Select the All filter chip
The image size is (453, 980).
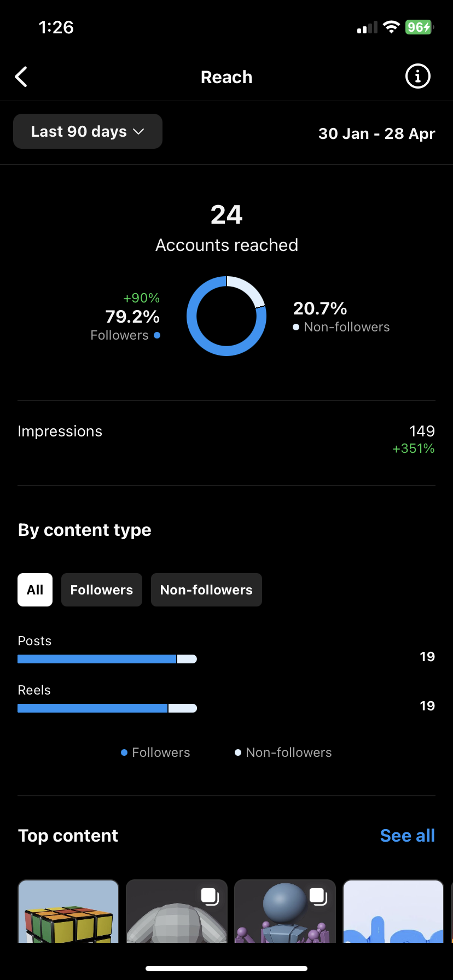(35, 590)
